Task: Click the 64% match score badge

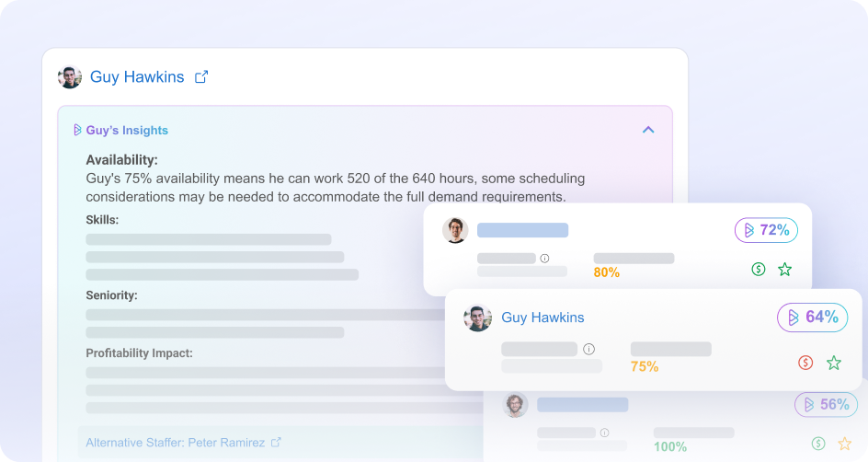Action: tap(812, 318)
